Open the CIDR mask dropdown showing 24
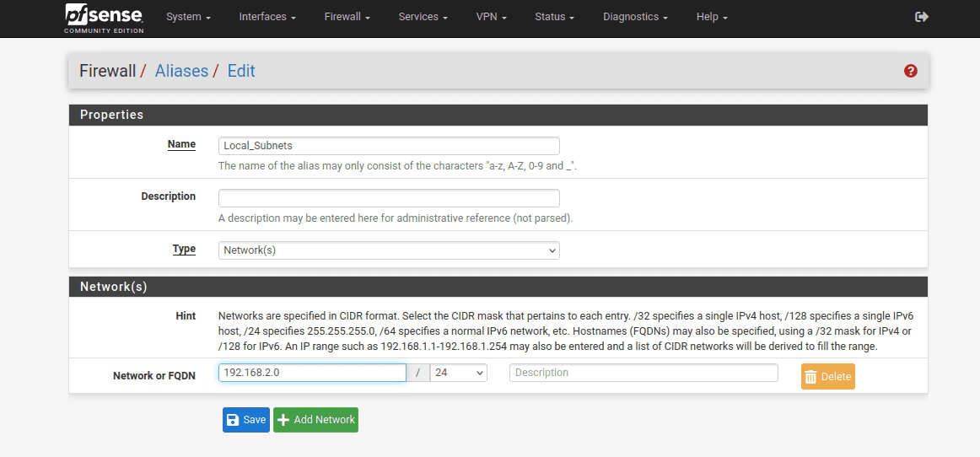The width and height of the screenshot is (980, 457). click(x=458, y=373)
